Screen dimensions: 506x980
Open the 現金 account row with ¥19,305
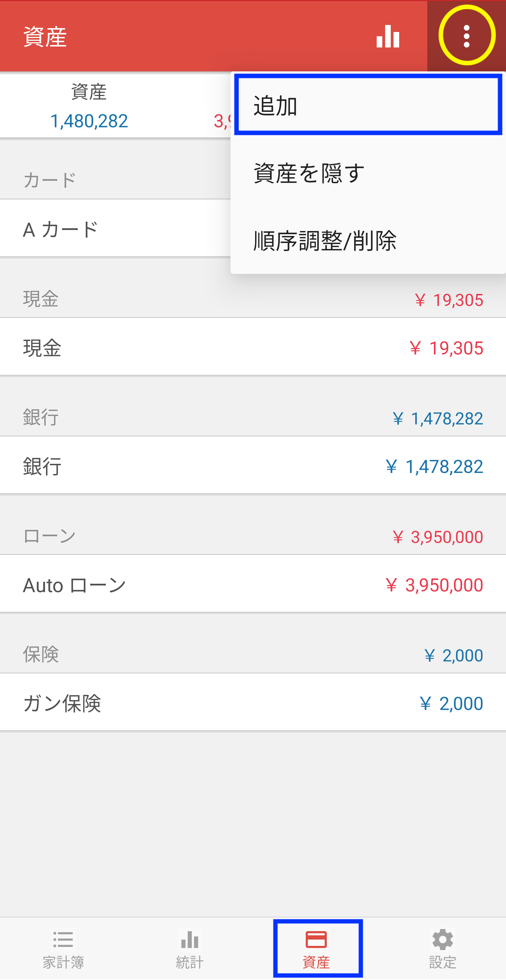253,347
